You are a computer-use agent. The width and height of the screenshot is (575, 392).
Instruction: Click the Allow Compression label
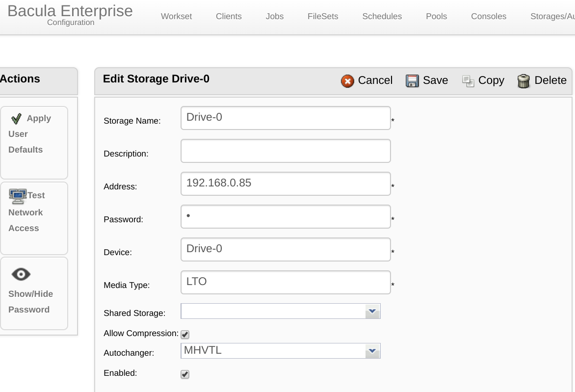click(x=141, y=333)
